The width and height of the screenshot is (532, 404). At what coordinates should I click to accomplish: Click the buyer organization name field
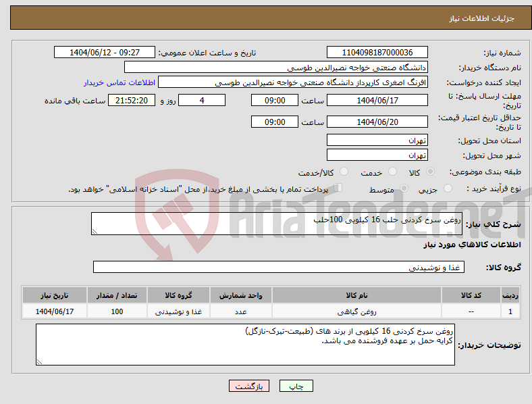tap(276, 67)
